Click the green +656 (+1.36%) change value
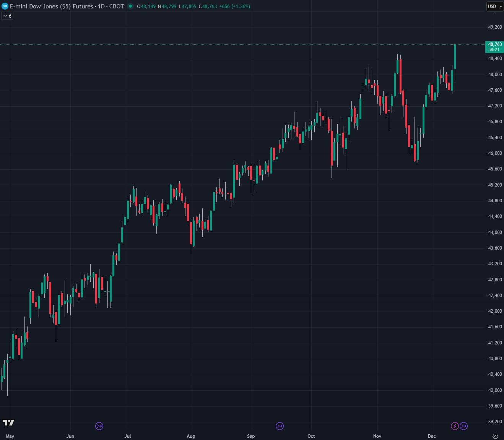Image resolution: width=504 pixels, height=440 pixels. [x=234, y=6]
